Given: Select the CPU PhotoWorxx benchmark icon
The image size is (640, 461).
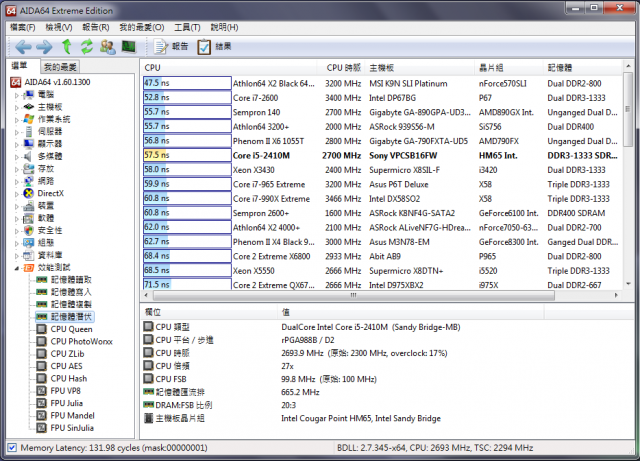Looking at the screenshot, I should click(x=41, y=341).
